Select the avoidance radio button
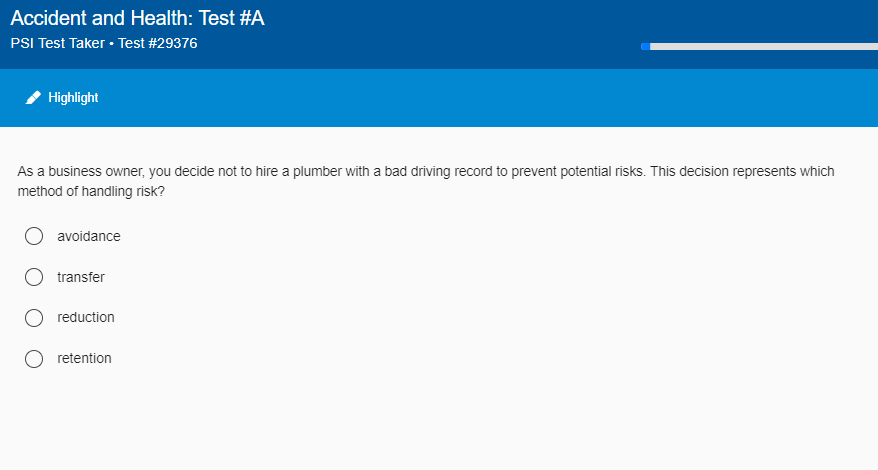The width and height of the screenshot is (878, 470). point(34,236)
